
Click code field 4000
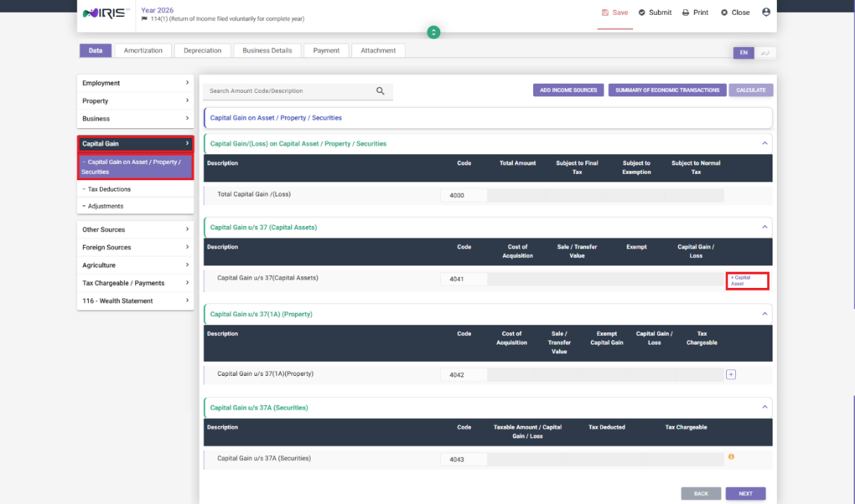coord(464,196)
